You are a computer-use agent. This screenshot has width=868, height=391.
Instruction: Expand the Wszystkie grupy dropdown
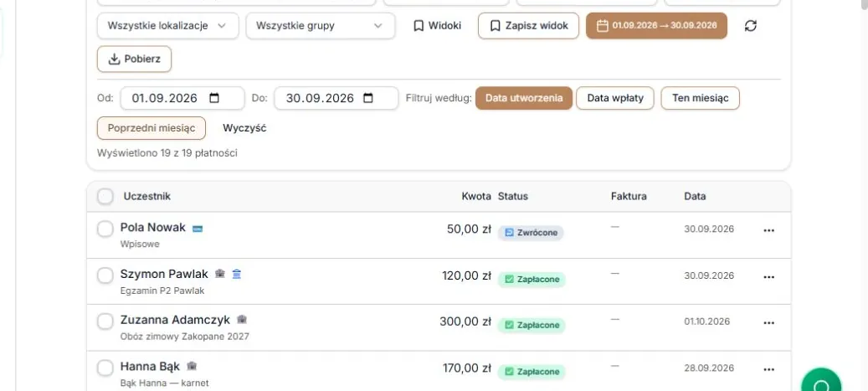(x=321, y=25)
